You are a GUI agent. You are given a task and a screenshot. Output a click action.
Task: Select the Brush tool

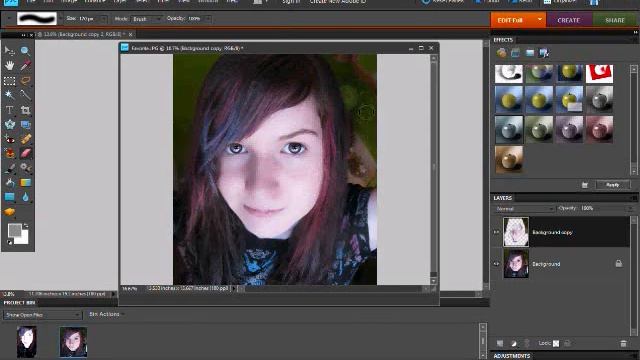point(9,168)
